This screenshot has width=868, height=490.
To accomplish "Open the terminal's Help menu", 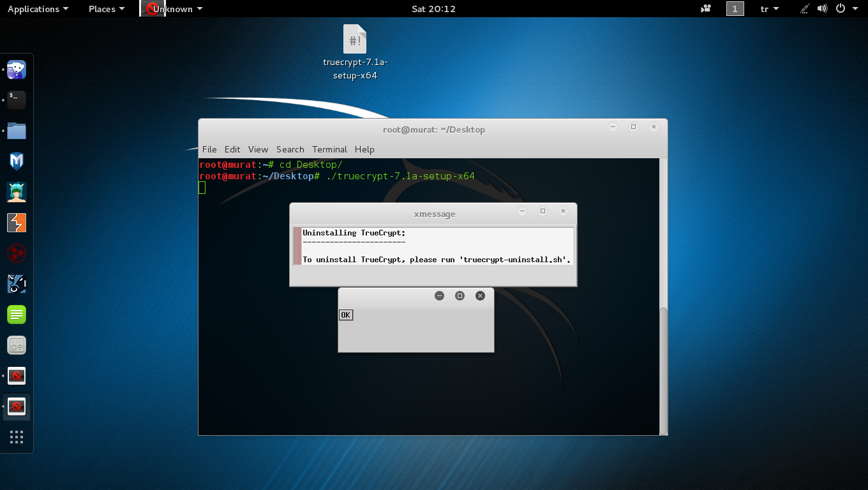I will pos(364,149).
